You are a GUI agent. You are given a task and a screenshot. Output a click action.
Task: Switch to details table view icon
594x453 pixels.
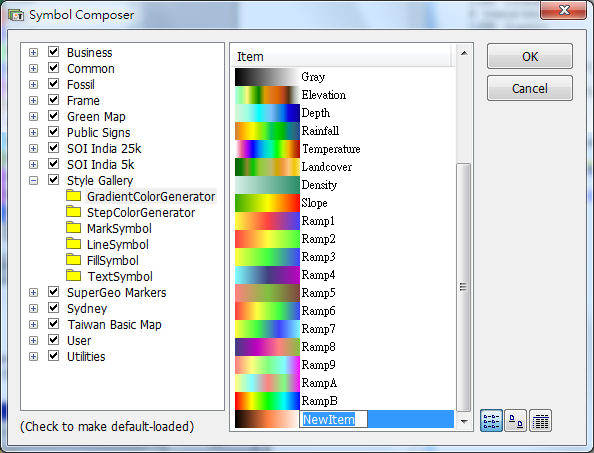(540, 421)
